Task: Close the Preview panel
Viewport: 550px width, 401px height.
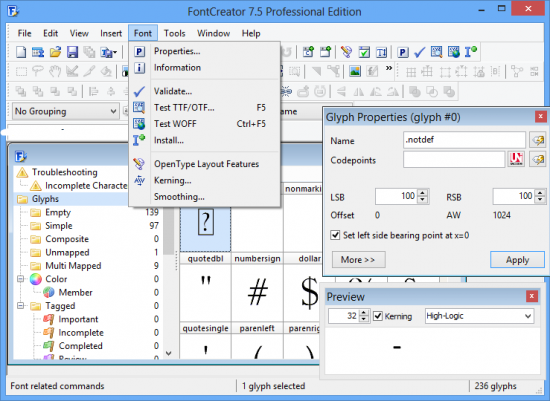Action: pos(532,296)
